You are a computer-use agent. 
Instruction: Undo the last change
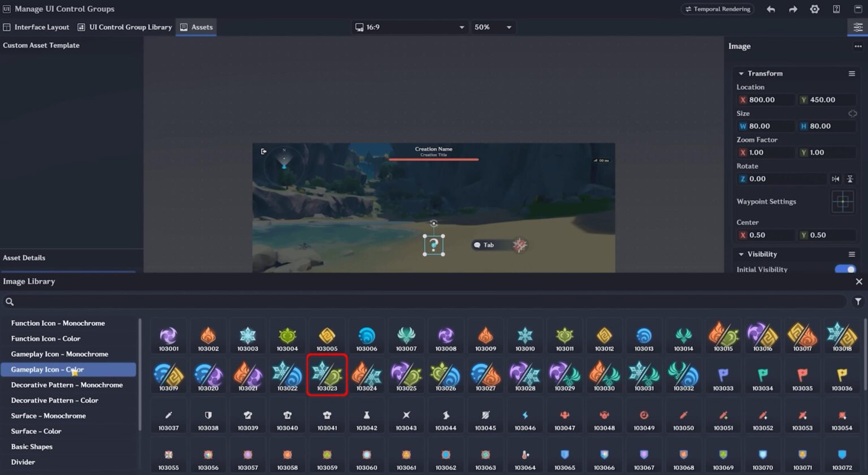click(x=771, y=9)
